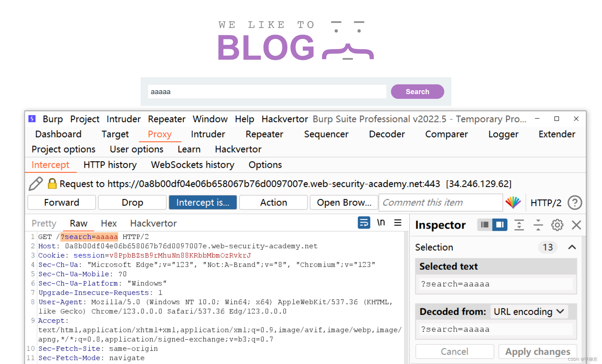Click the Forward button
This screenshot has height=364, width=602.
(62, 202)
